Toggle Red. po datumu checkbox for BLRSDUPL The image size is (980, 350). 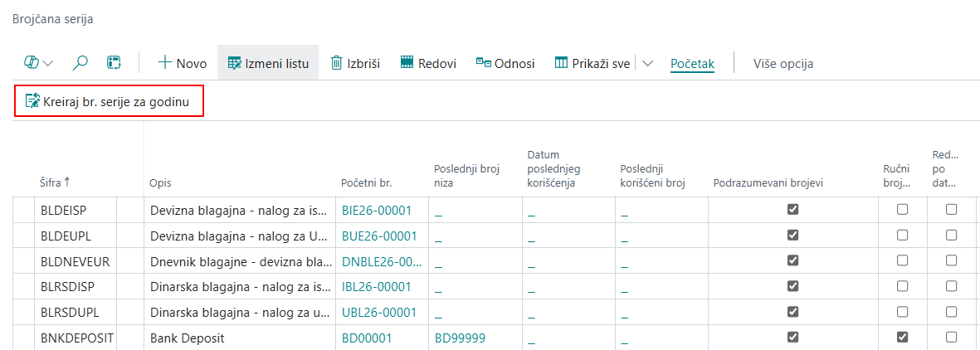[951, 311]
